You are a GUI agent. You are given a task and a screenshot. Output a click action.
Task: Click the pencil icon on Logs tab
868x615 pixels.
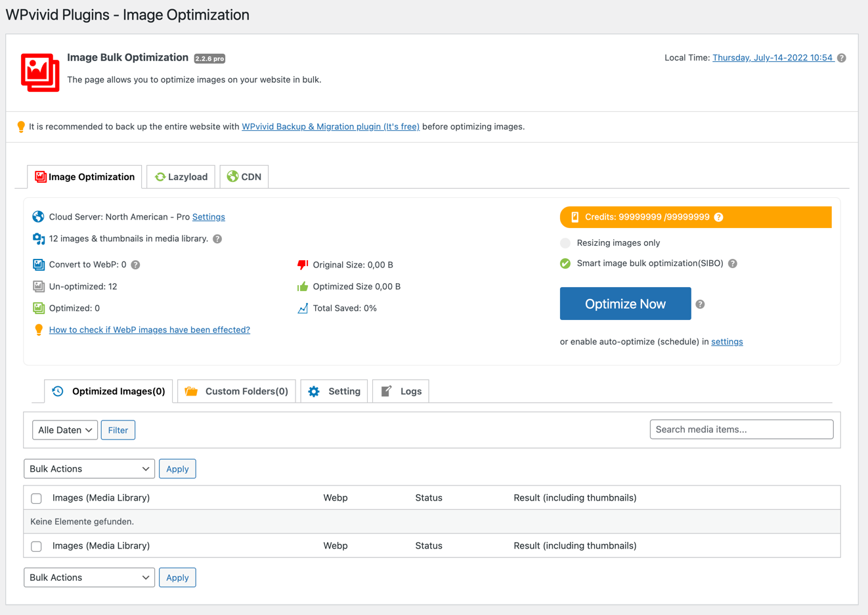point(386,391)
